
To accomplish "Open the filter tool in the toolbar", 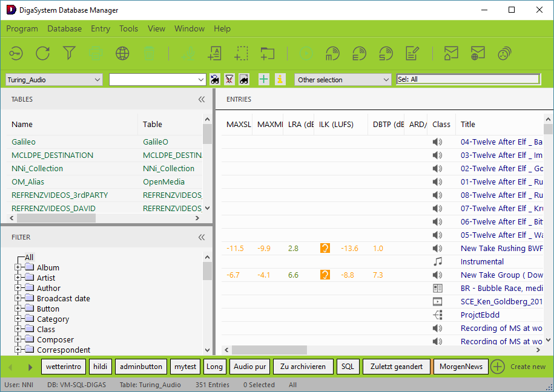I will [x=69, y=53].
